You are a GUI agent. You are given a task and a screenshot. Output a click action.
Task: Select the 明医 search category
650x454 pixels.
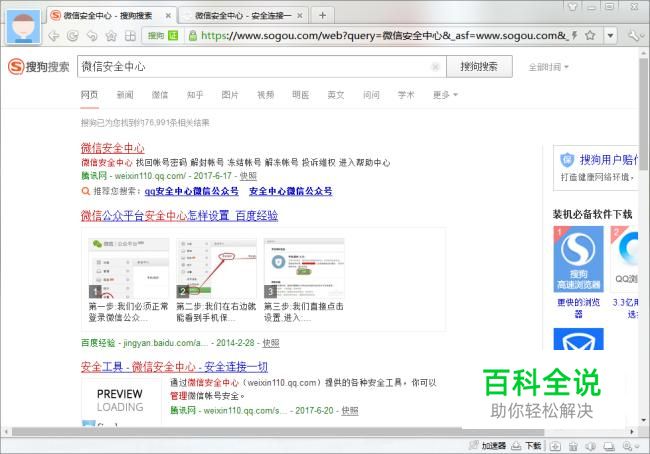pyautogui.click(x=301, y=95)
